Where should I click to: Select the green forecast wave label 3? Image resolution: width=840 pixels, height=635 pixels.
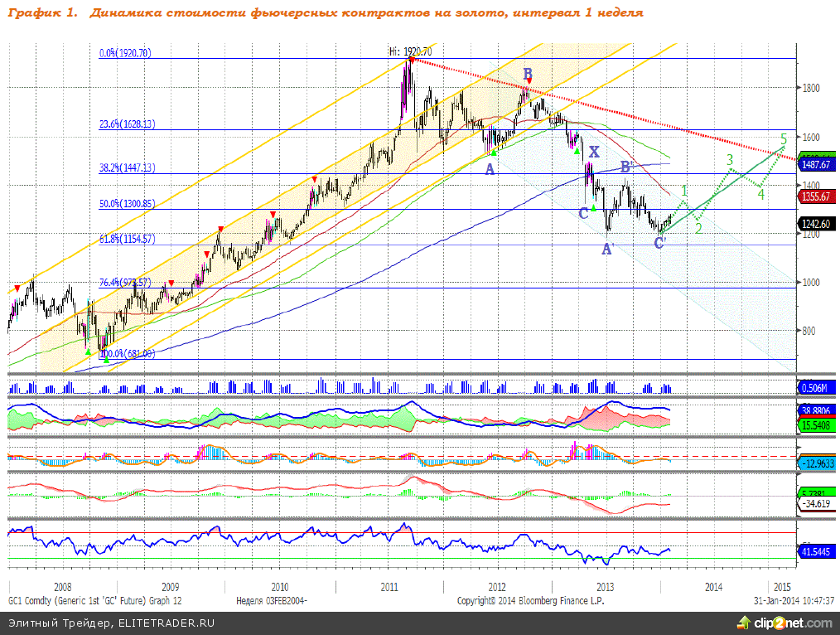coord(730,159)
